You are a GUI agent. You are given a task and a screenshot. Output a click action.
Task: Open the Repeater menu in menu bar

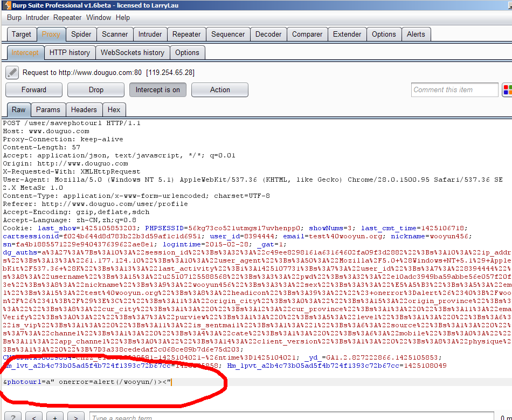[x=67, y=18]
